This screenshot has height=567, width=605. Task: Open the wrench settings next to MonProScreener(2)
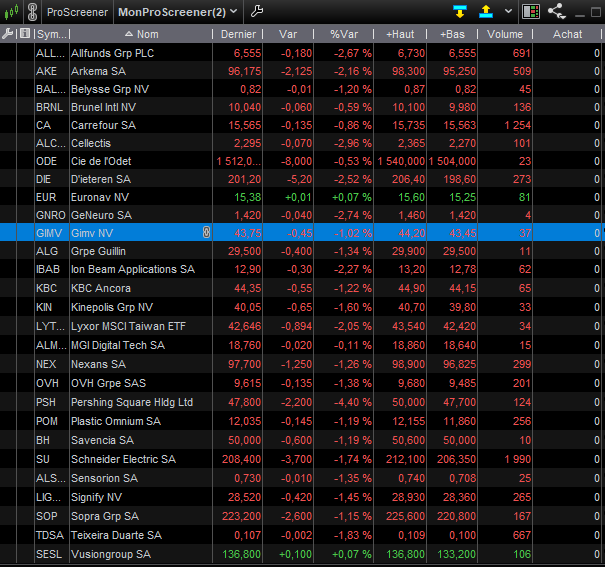pos(257,11)
